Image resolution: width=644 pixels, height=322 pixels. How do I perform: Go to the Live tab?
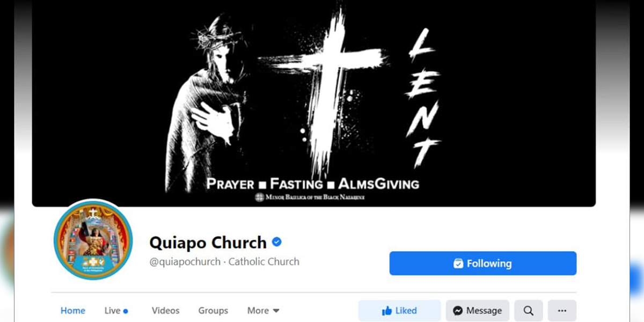(116, 311)
